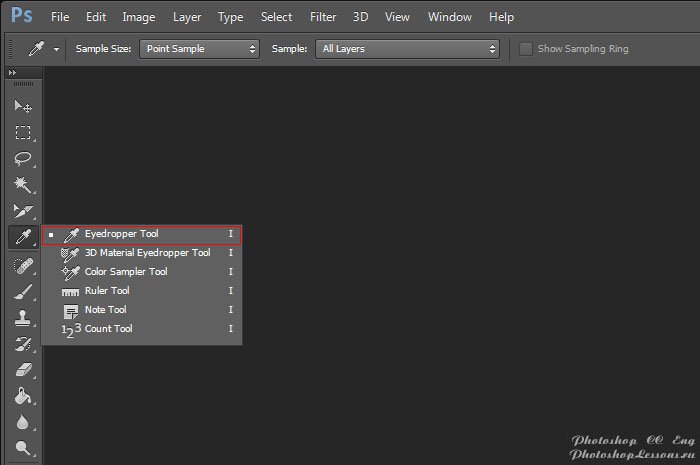Select the Brush tool
This screenshot has width=700, height=465.
pyautogui.click(x=23, y=291)
